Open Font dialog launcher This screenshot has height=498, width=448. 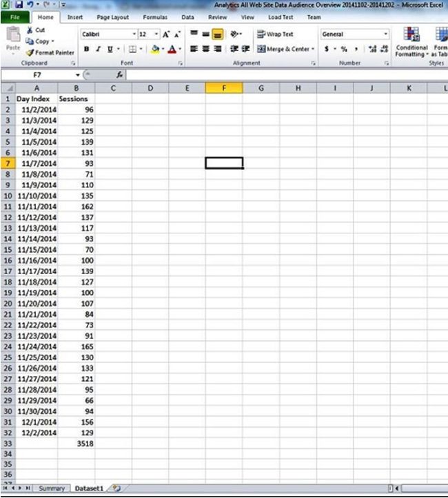coord(181,63)
